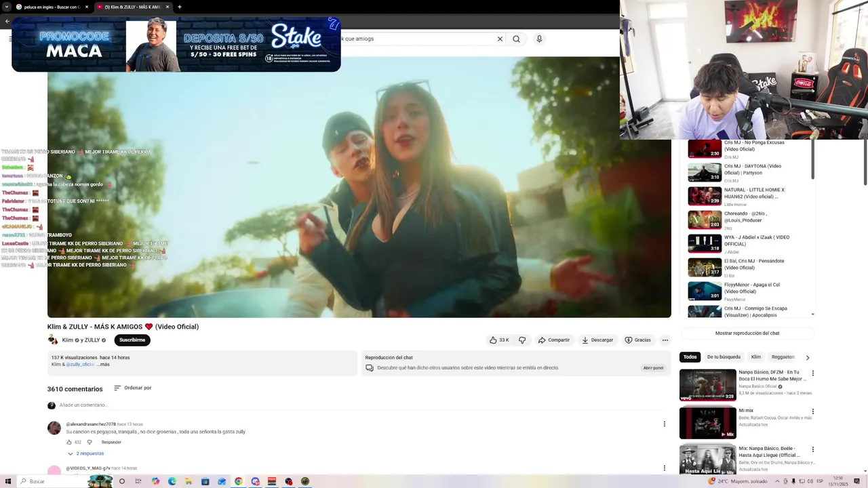Like the Klim & ZULLY video (33 K)
The height and width of the screenshot is (488, 868).
coord(499,340)
